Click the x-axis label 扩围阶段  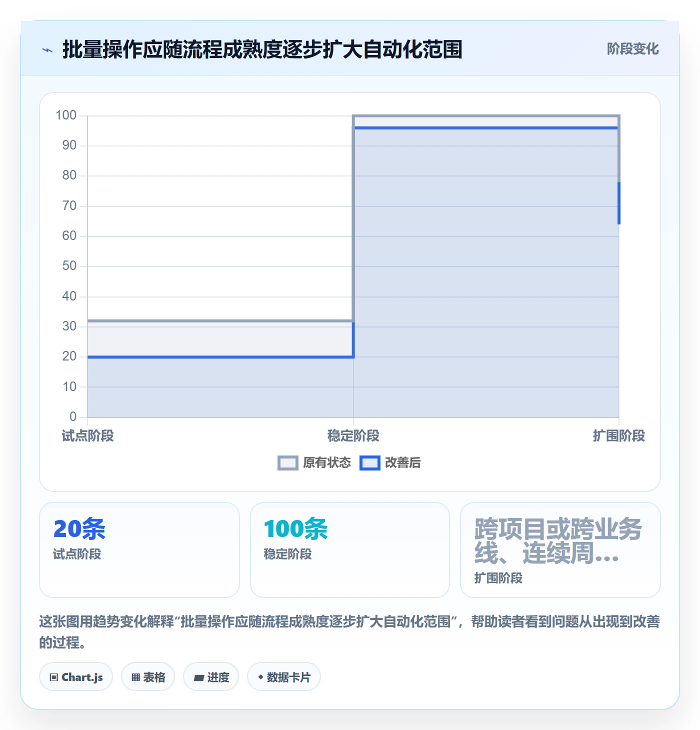619,436
